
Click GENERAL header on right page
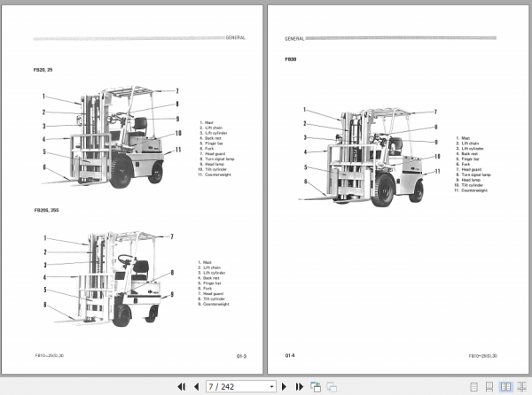point(294,39)
